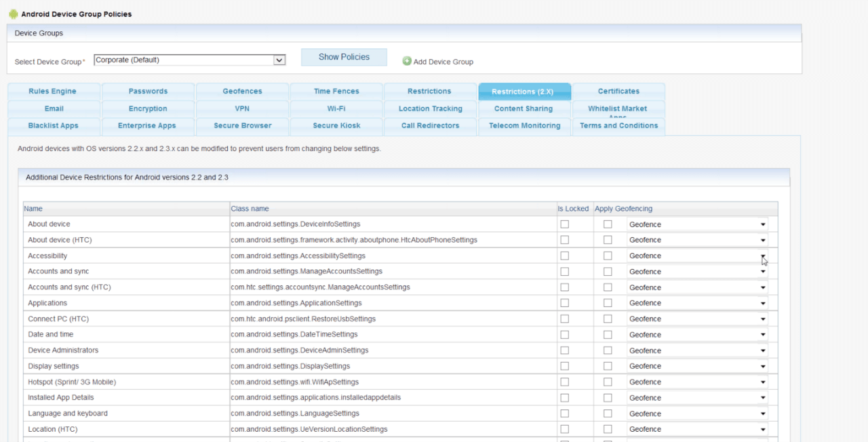Check Apply Geofencing for Display settings
868x442 pixels.
coord(608,366)
